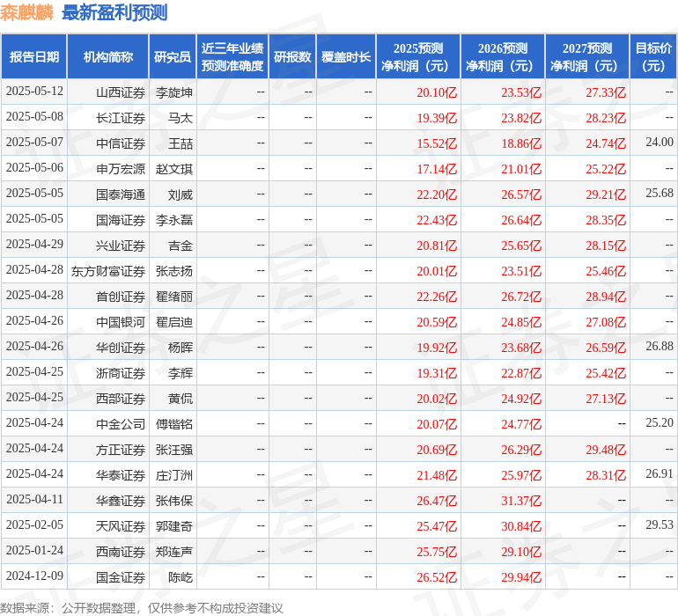Click institution 国海证券
Screen dimensions: 678x616
coord(121,220)
